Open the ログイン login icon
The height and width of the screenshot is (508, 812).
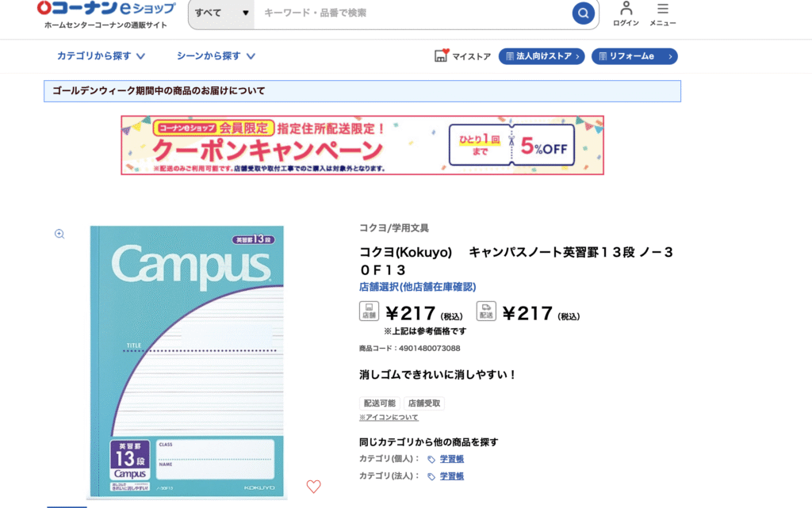[x=626, y=14]
